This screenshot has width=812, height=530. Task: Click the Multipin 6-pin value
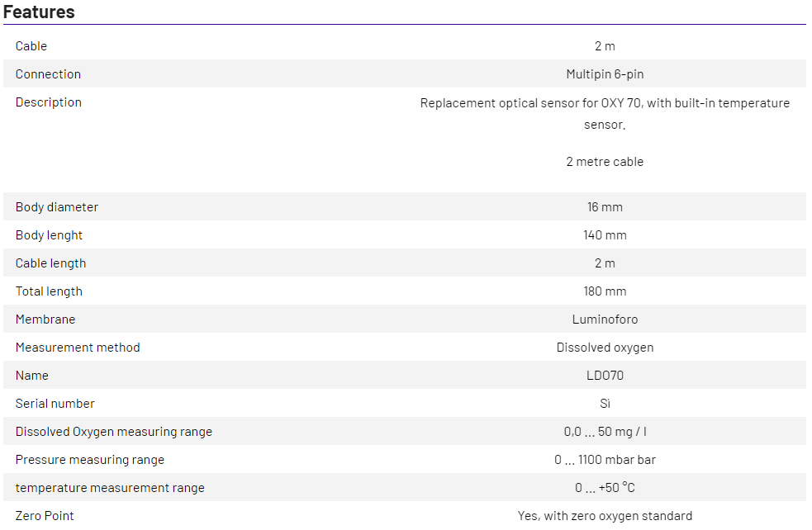(605, 74)
